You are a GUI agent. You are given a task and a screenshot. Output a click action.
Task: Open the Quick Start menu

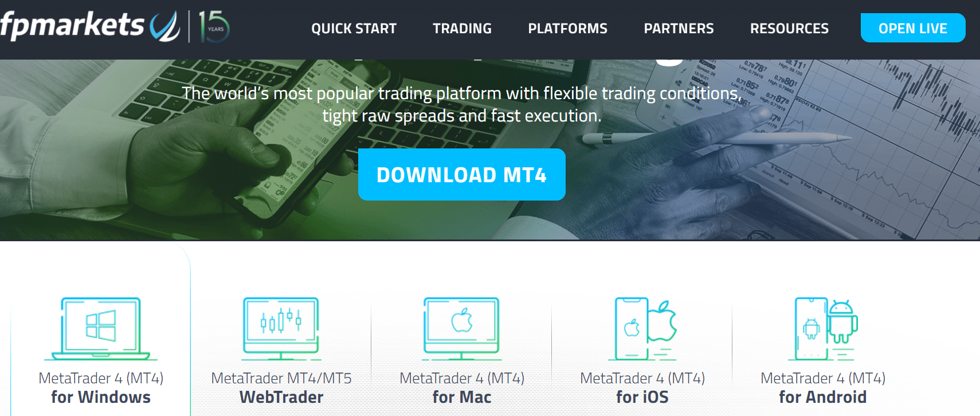click(354, 29)
